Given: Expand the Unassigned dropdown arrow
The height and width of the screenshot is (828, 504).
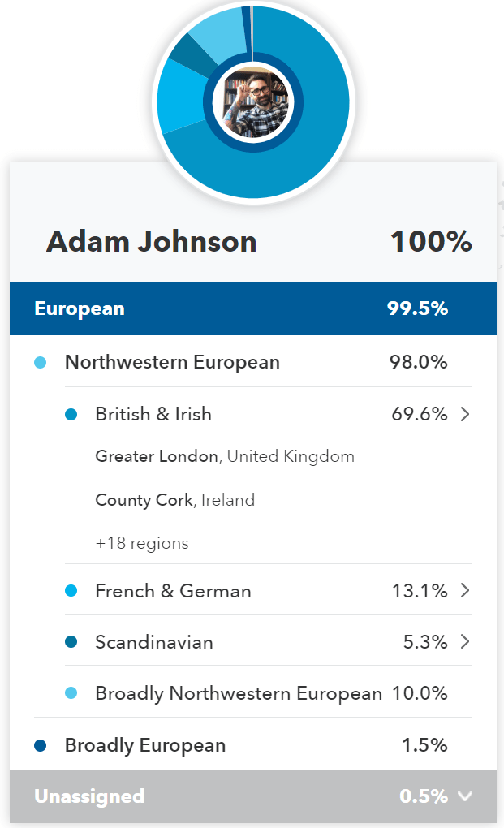Looking at the screenshot, I should coord(465,796).
